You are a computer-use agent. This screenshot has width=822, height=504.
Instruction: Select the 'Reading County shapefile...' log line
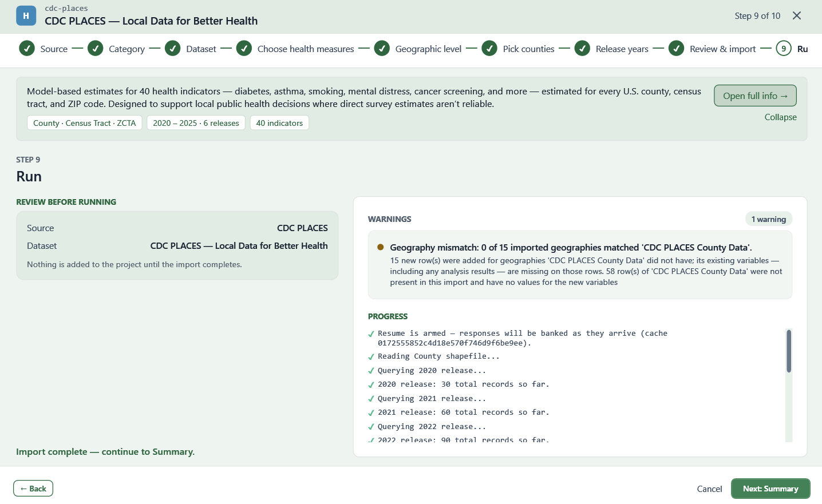pos(438,356)
